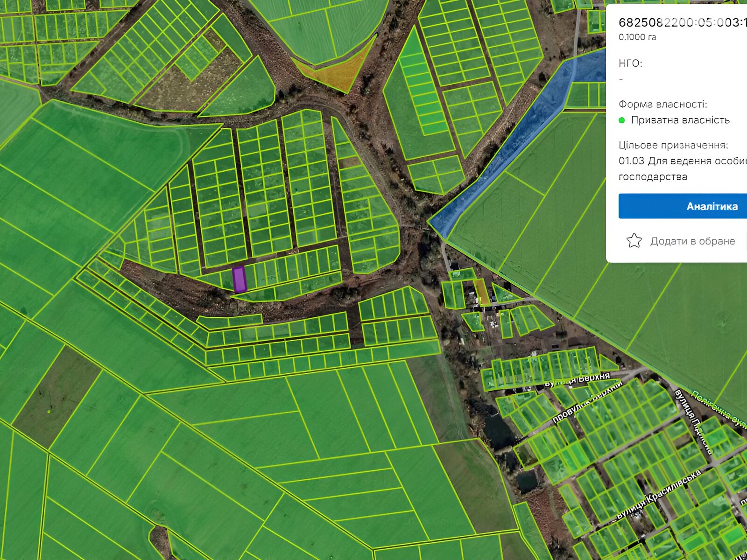Click the 'Цільове призначення' purpose label
The height and width of the screenshot is (560, 747).
point(673,145)
